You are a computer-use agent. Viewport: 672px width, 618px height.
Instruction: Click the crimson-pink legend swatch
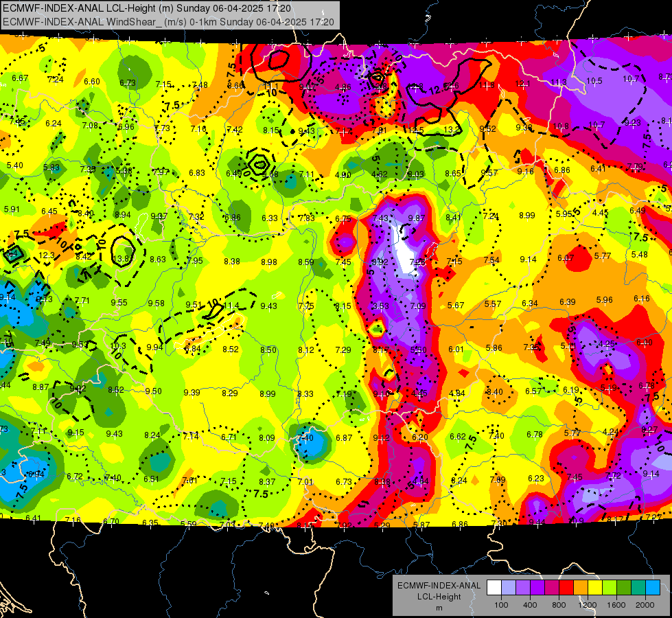point(552,588)
